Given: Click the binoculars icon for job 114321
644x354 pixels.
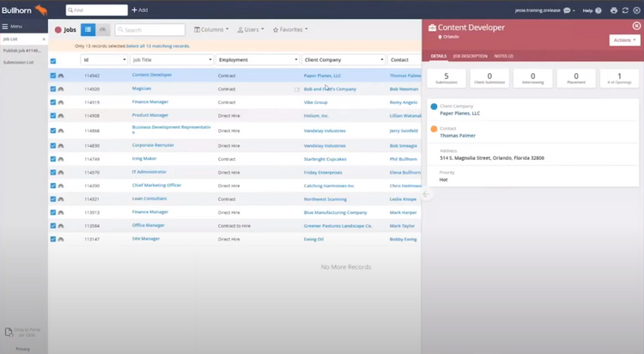Looking at the screenshot, I should pos(61,199).
